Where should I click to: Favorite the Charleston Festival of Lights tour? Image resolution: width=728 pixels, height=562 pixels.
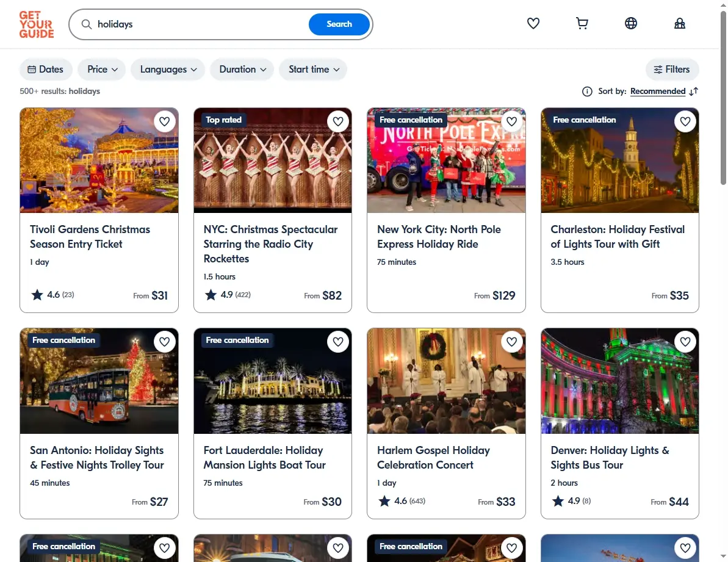tap(685, 121)
